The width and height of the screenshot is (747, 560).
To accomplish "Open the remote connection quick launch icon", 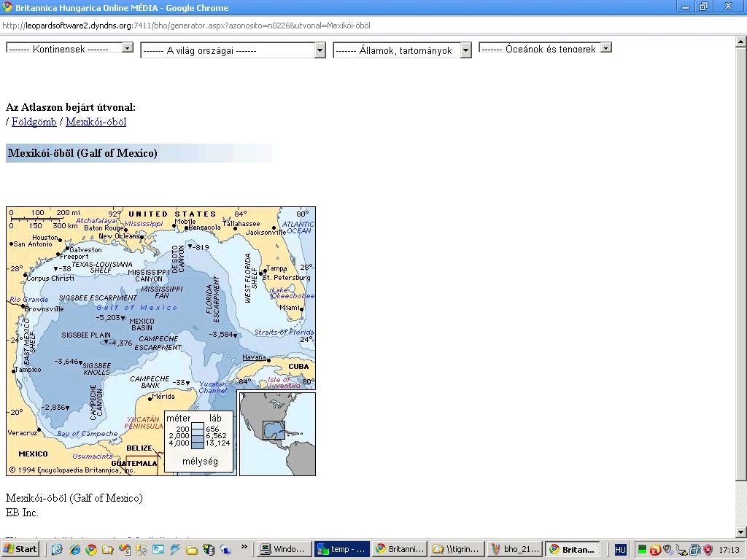I will coord(225,550).
